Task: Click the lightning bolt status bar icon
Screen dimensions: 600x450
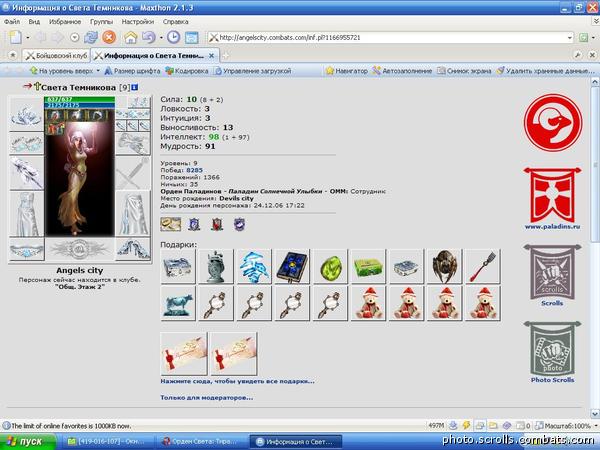Action: (x=466, y=425)
